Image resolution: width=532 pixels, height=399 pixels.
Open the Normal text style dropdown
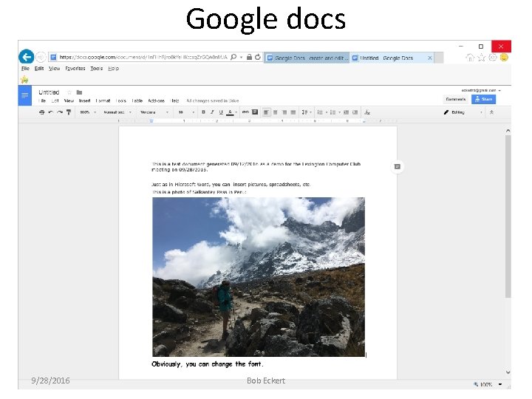(117, 112)
